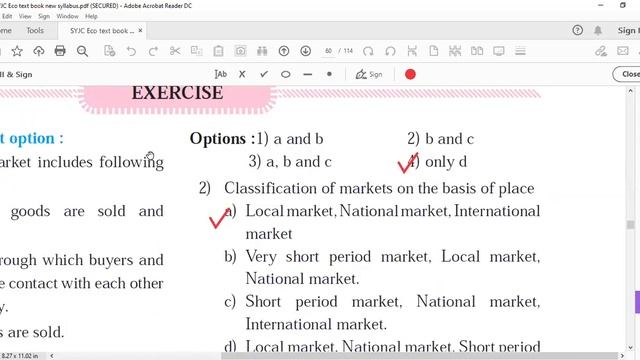Click the horizontal scrollbar thumb
Viewport: 640px width, 360px height.
(420, 356)
